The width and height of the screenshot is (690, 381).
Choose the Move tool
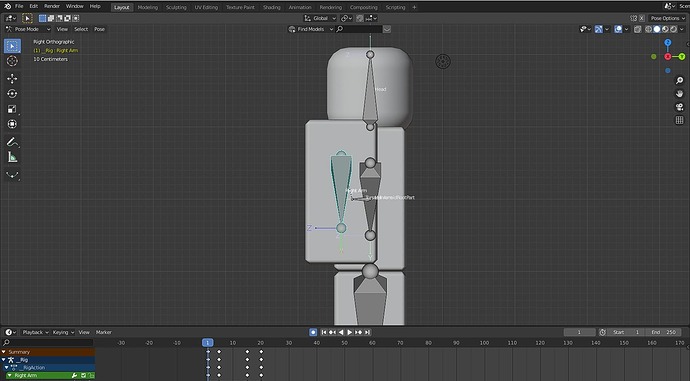[x=12, y=78]
